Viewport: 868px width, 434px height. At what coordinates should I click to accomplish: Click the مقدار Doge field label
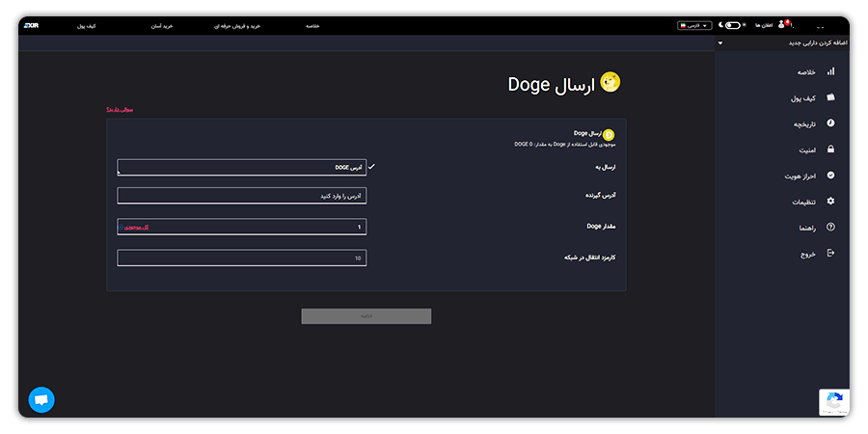[601, 227]
